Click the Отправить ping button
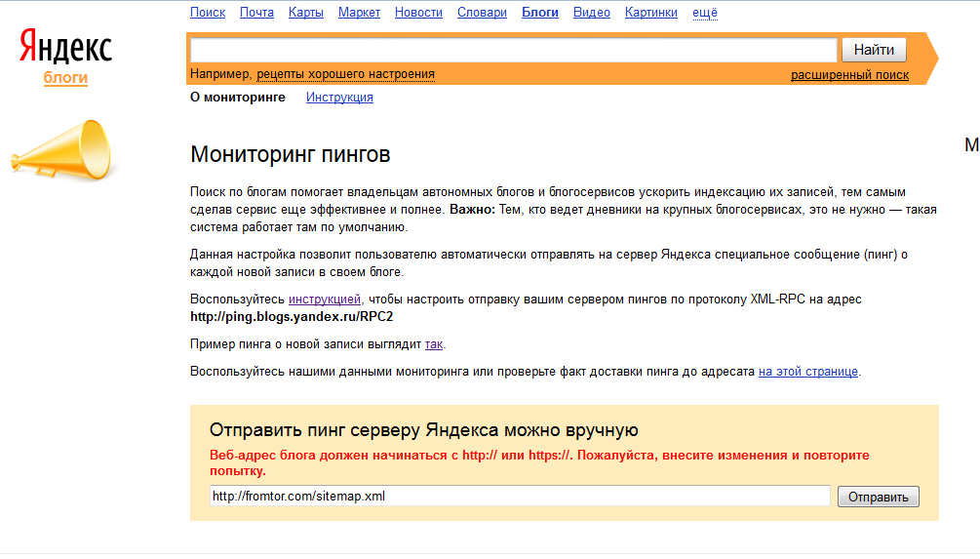The width and height of the screenshot is (980, 559). click(879, 498)
